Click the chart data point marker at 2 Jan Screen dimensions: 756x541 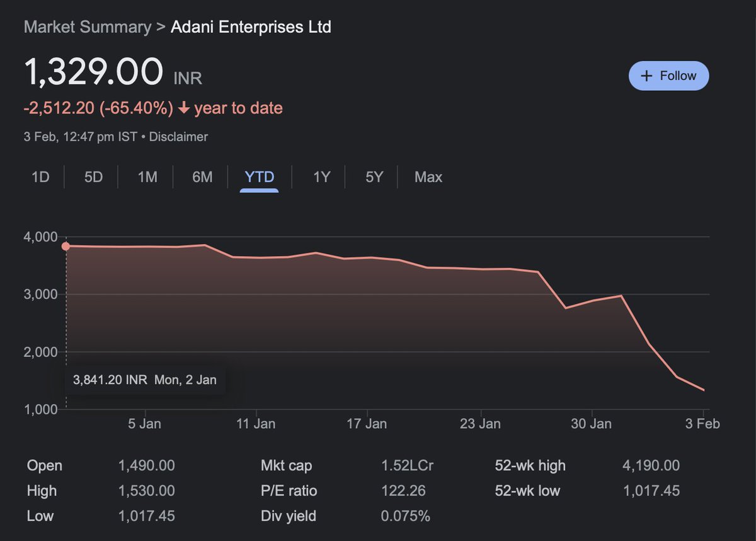(x=66, y=246)
